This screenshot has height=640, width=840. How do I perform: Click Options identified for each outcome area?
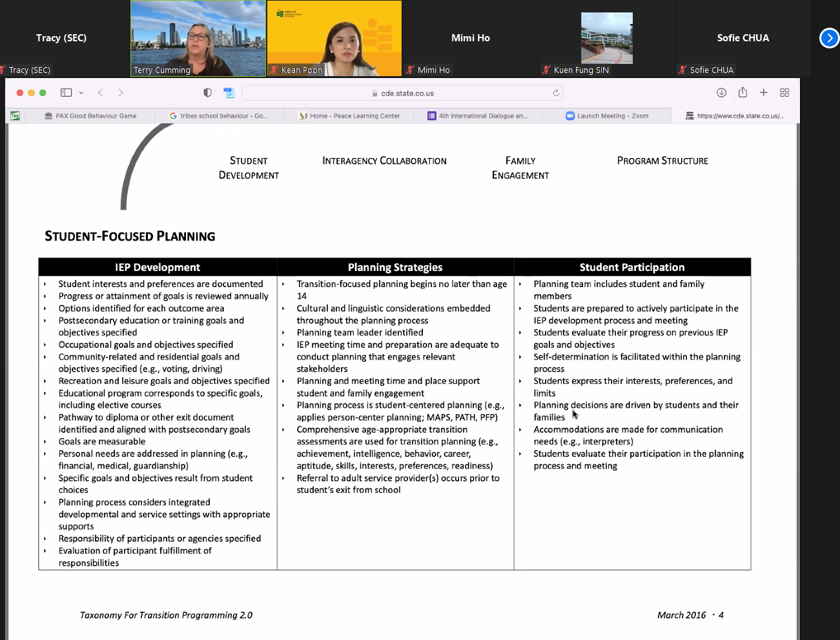(141, 308)
